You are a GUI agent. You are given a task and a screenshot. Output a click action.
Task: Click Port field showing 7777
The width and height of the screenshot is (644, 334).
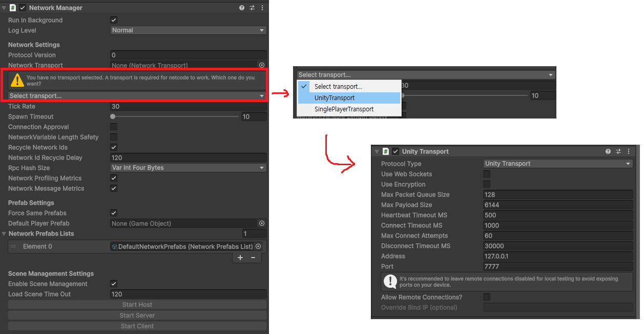point(558,266)
